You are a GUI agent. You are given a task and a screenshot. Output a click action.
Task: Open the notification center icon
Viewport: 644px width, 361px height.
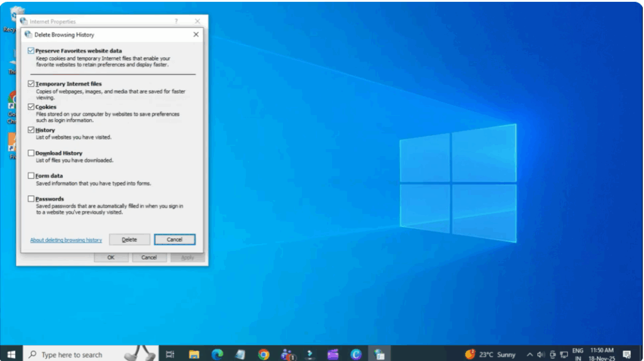tap(626, 355)
